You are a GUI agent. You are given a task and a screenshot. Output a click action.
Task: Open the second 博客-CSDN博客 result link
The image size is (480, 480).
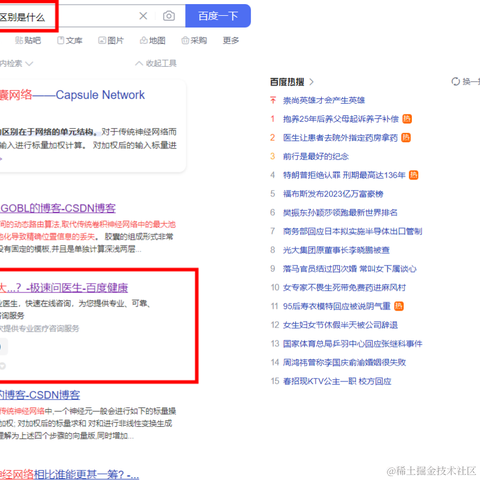(40, 395)
